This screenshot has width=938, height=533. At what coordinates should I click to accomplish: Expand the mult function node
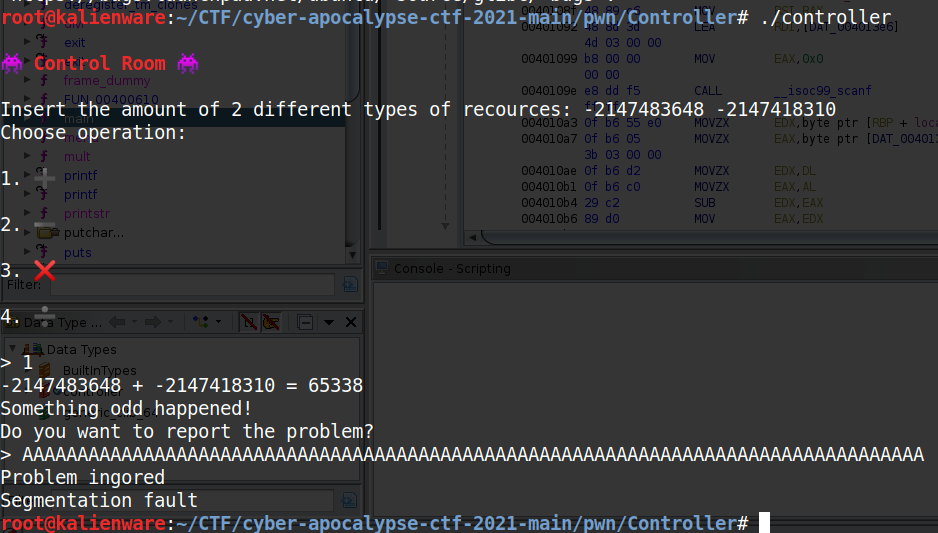tap(28, 156)
